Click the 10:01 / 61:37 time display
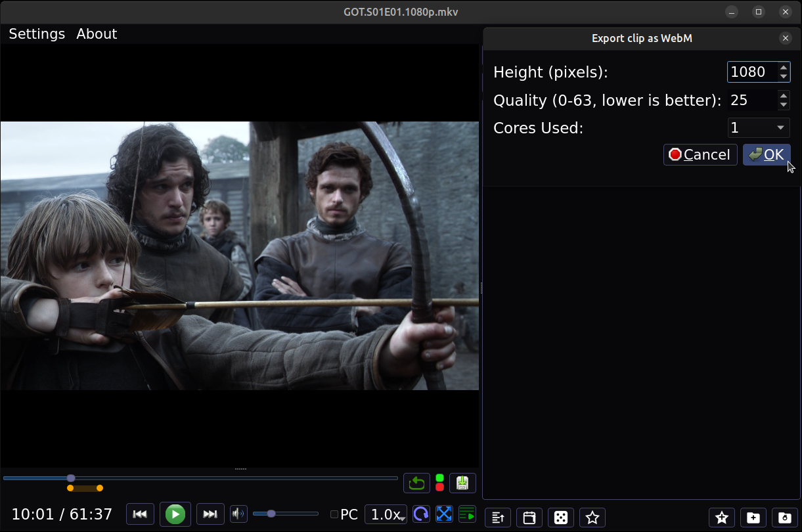This screenshot has height=532, width=802. (x=62, y=514)
